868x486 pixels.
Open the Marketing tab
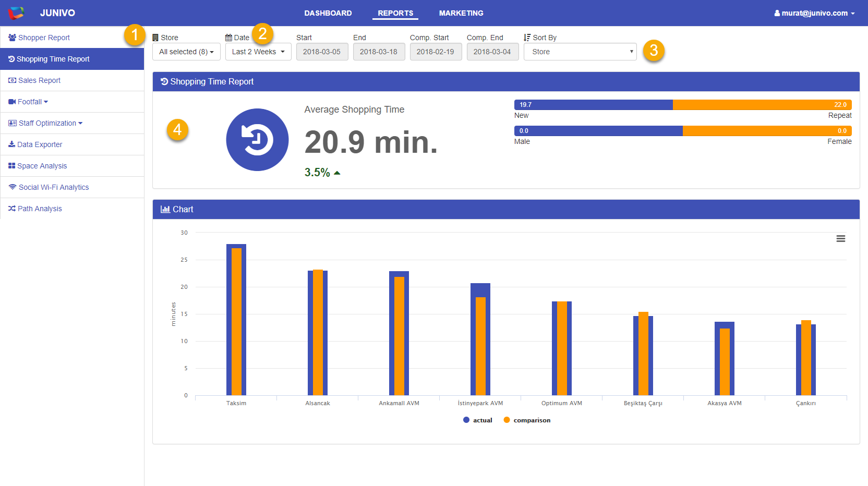click(x=461, y=13)
